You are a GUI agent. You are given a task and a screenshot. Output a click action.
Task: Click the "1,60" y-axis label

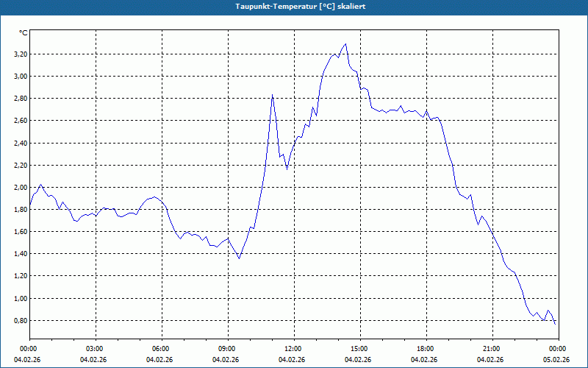[21, 232]
